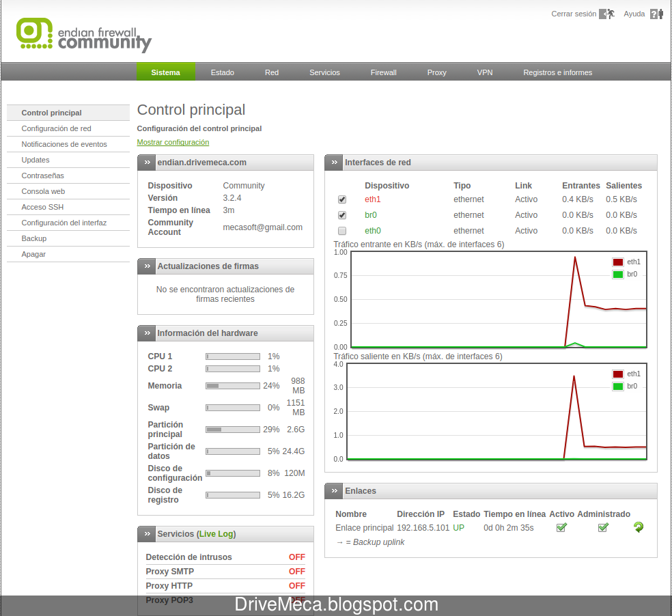Click the green UP status in Enlaces

[x=460, y=527]
